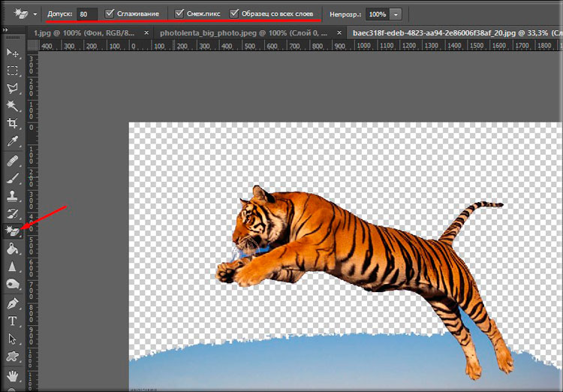Screen dimensions: 563x392
Task: Select the Eyedropper tool
Action: 13,141
